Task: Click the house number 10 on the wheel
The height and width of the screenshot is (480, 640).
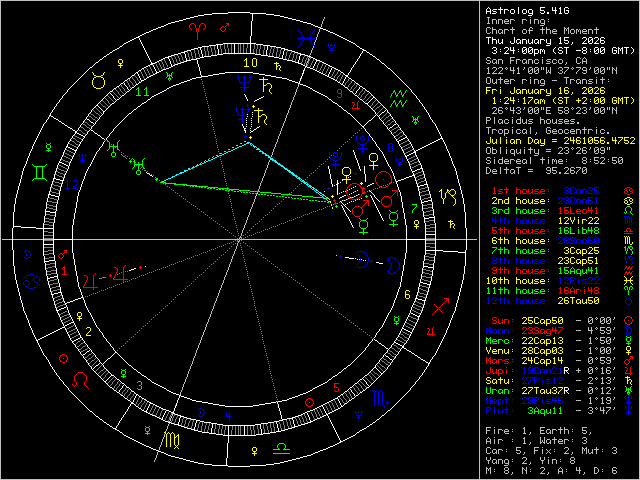Action: (249, 61)
